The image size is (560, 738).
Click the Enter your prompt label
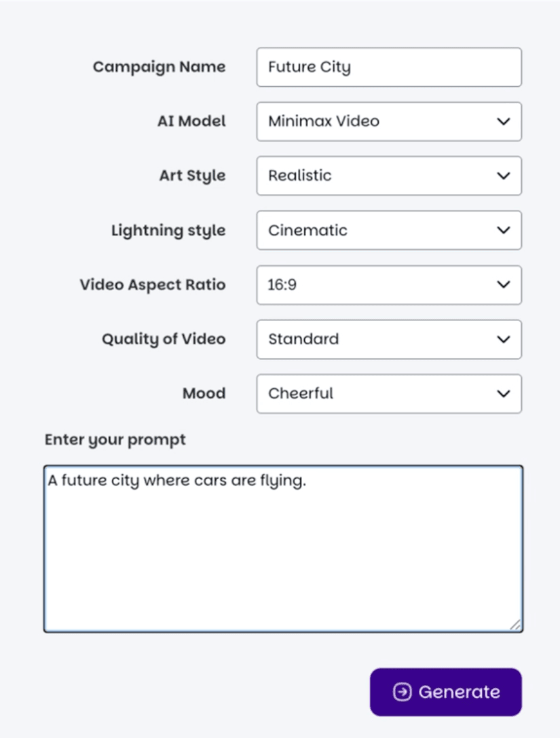coord(115,440)
